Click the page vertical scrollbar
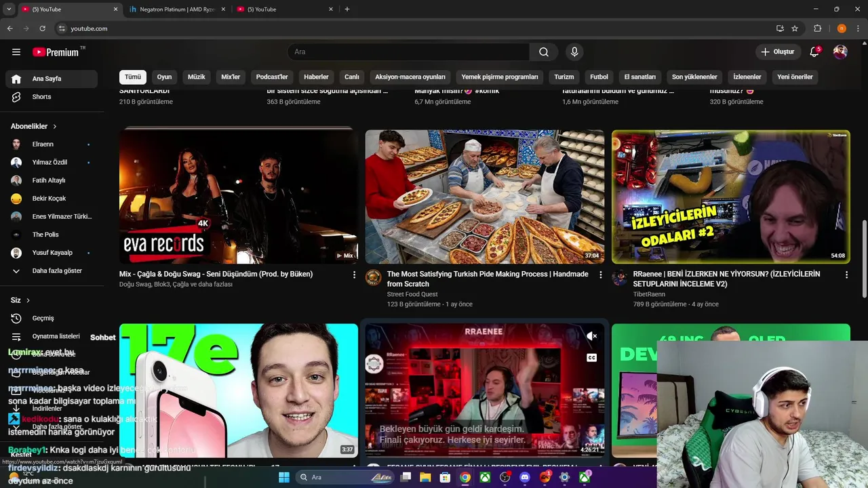 pyautogui.click(x=865, y=259)
